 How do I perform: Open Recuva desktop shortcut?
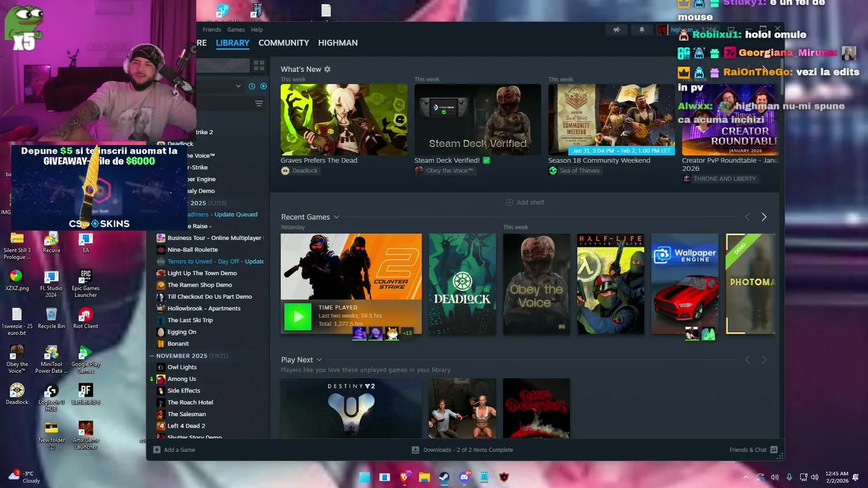(51, 242)
